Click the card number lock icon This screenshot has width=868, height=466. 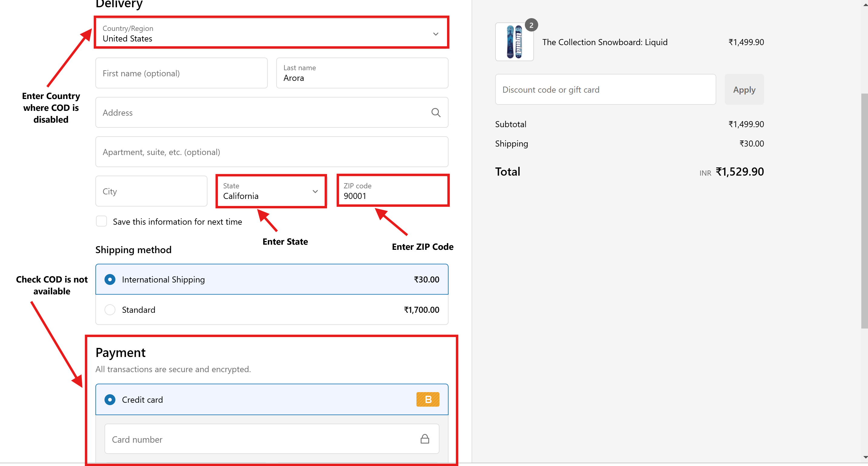425,439
